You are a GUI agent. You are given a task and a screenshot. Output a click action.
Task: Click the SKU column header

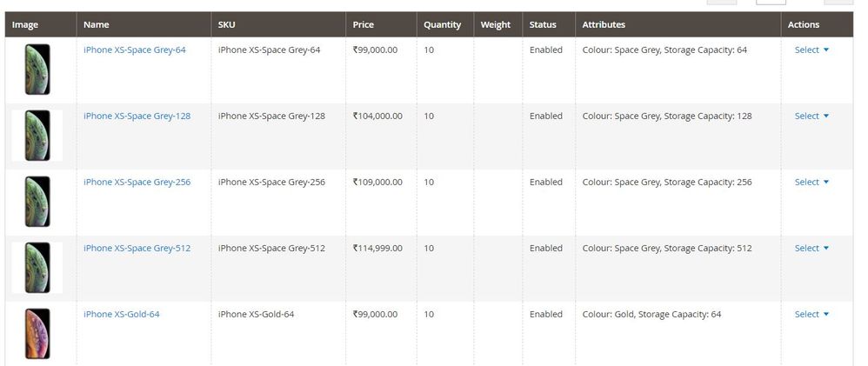(x=227, y=24)
